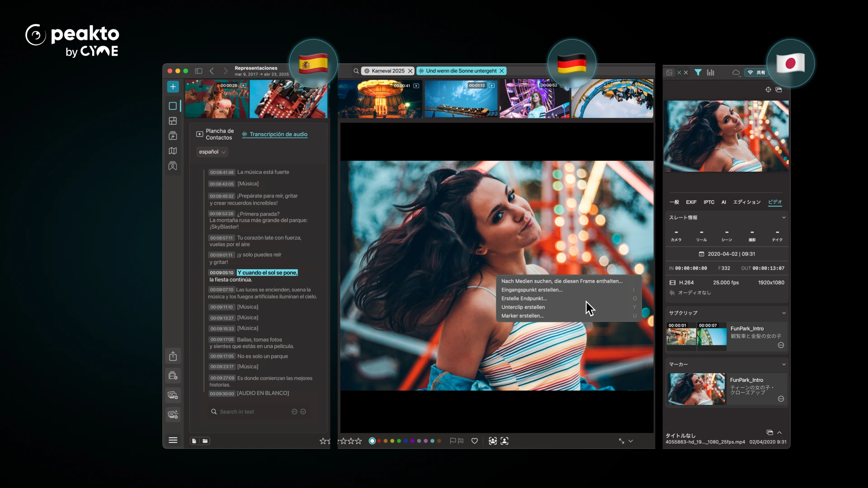Open the histogram bars icon
The width and height of the screenshot is (868, 488).
coord(711,72)
